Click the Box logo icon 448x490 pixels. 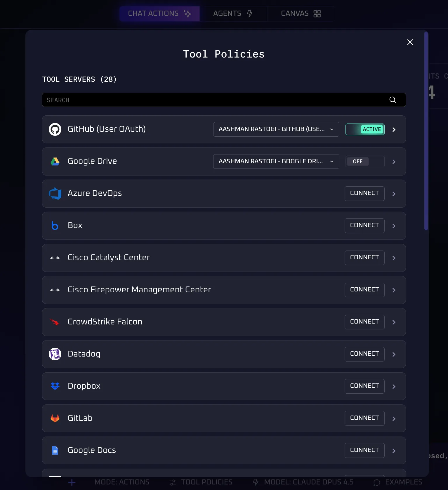[x=55, y=226]
